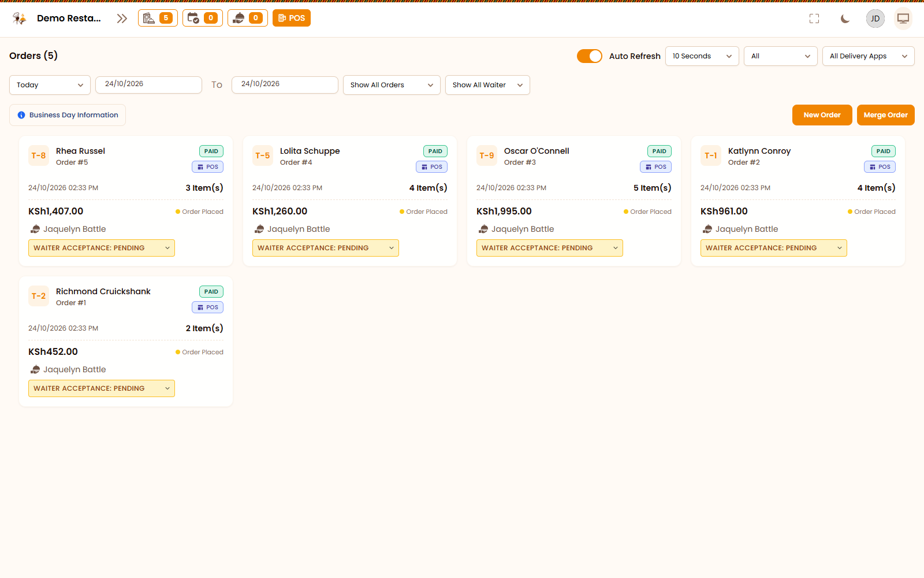Open waiter requests counter with bell icon
The height and width of the screenshot is (578, 924).
(x=248, y=18)
